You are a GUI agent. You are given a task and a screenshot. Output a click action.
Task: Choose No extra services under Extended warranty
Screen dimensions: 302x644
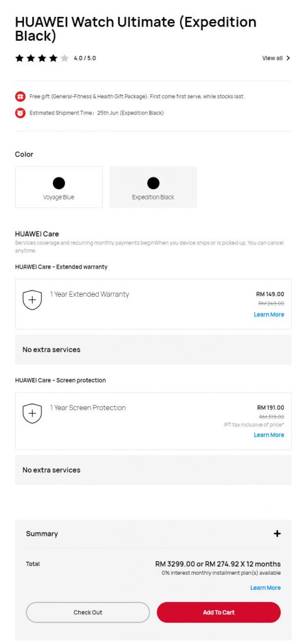pyautogui.click(x=154, y=350)
